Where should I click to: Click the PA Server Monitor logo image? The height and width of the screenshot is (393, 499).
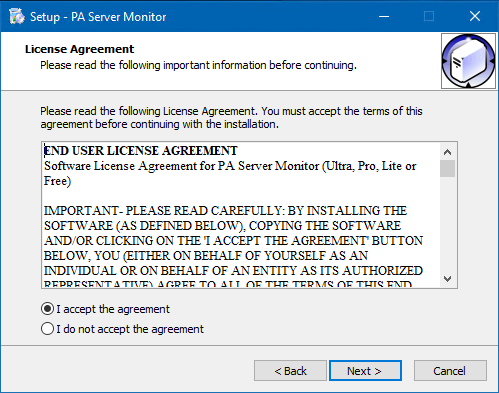click(468, 61)
